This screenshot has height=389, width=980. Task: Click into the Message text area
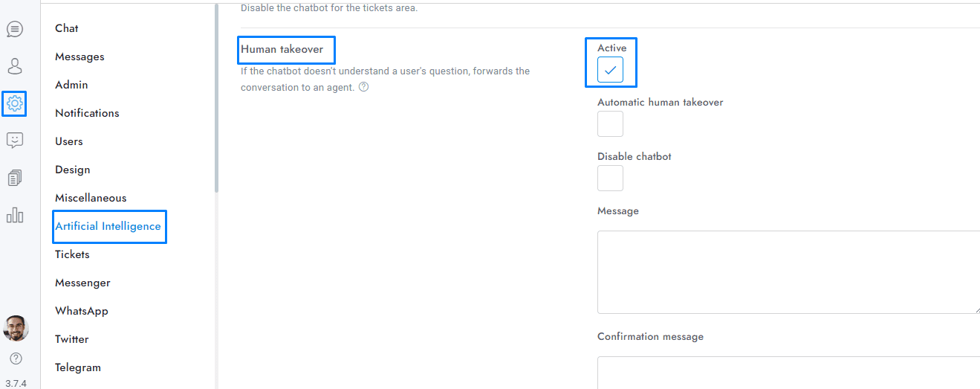(788, 271)
